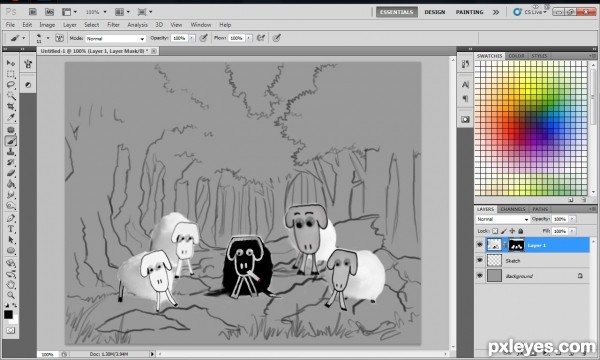
Task: Open the CS Live menu
Action: [x=530, y=12]
